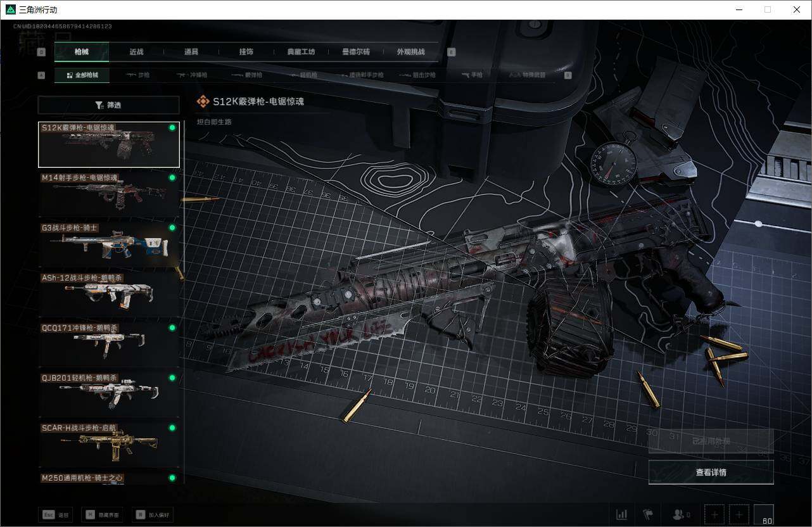Open the 外观挑战 appearance challenge tab
The width and height of the screenshot is (812, 527).
point(411,52)
